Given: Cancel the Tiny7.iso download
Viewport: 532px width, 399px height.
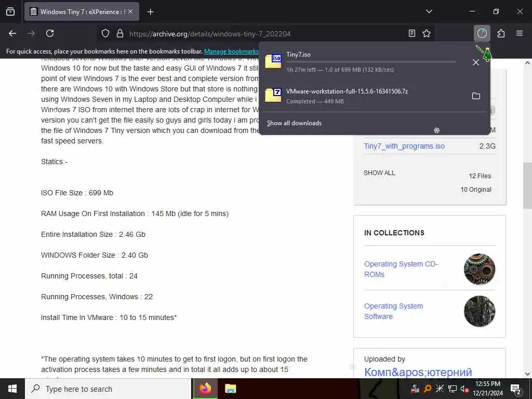Looking at the screenshot, I should click(x=476, y=62).
